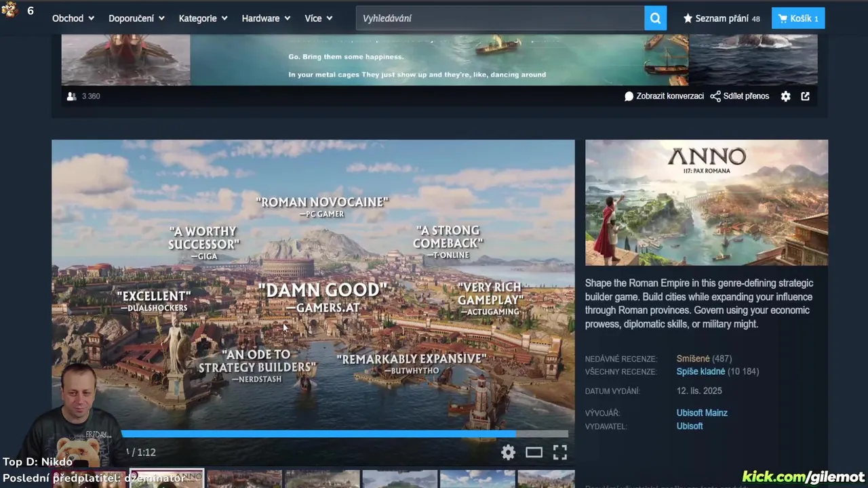Image resolution: width=868 pixels, height=488 pixels.
Task: Click the broadcast share icon
Action: [715, 96]
